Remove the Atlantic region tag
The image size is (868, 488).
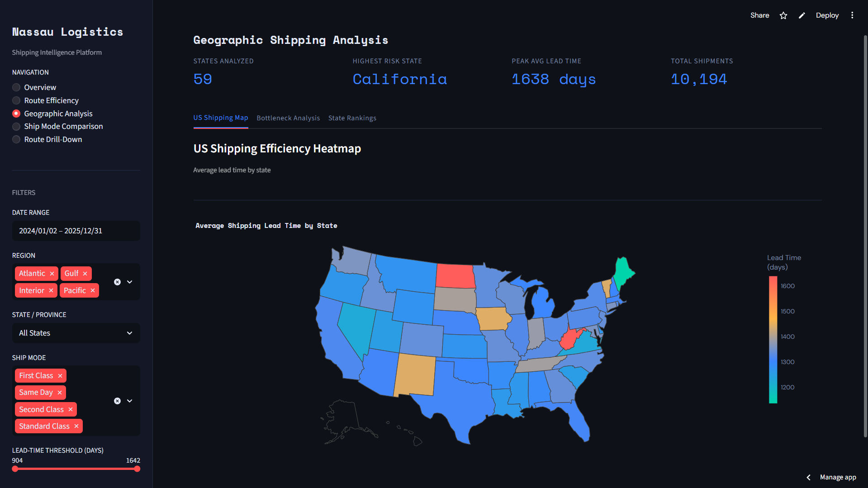[52, 273]
